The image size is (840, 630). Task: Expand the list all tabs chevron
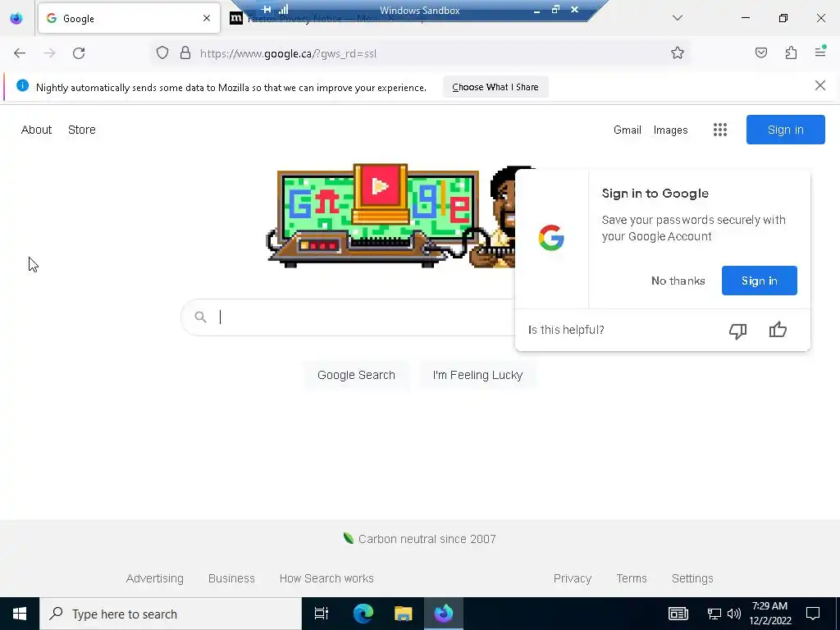point(677,18)
